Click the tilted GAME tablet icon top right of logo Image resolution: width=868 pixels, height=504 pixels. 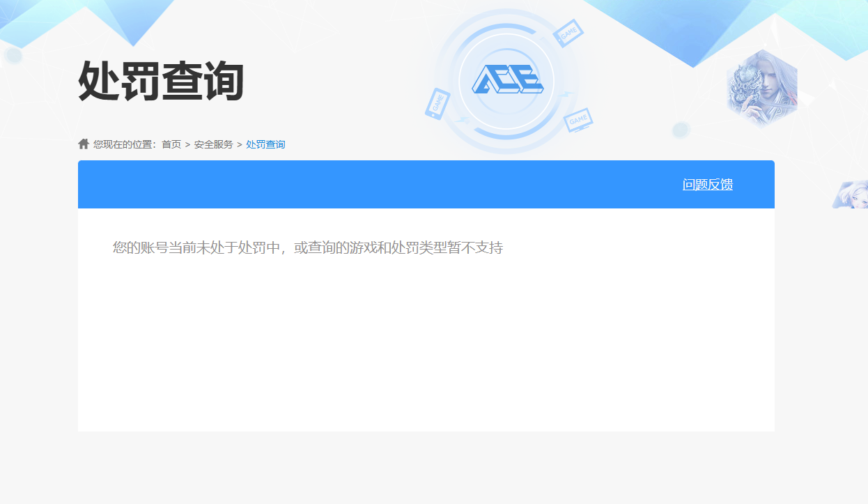click(568, 33)
